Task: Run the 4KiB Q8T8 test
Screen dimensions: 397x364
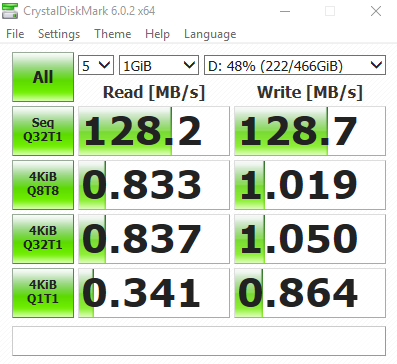Action: pos(43,185)
